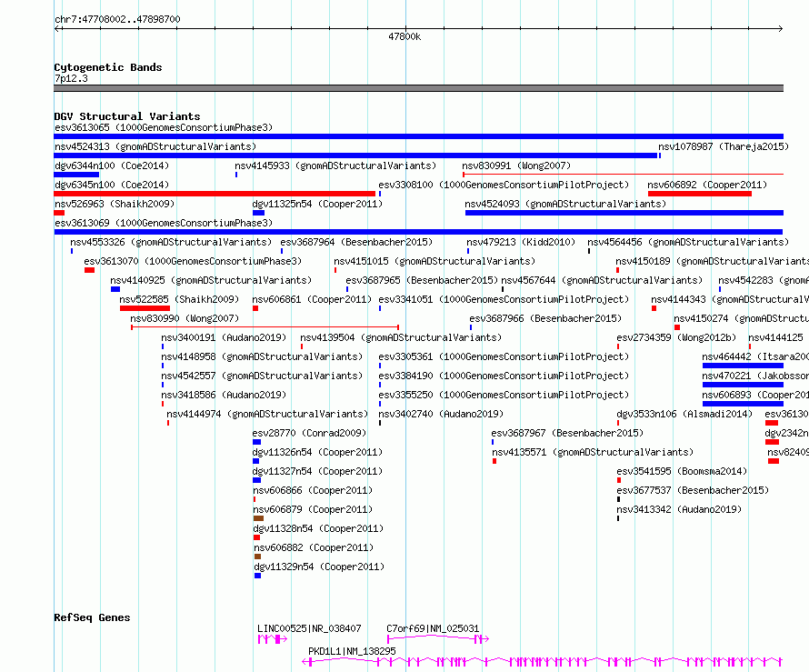Select esv3613069 1000Genomes Phase3 label
The image size is (809, 672).
(x=164, y=223)
